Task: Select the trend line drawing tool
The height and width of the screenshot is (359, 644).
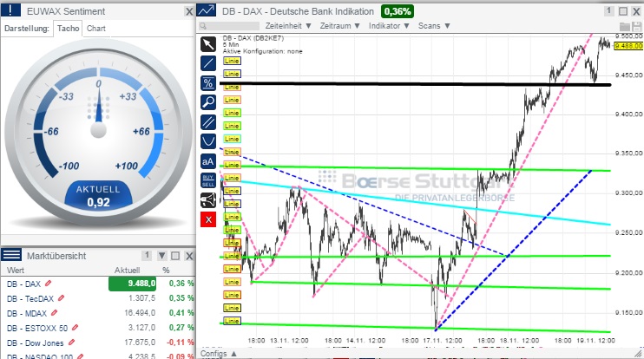Action: (208, 63)
